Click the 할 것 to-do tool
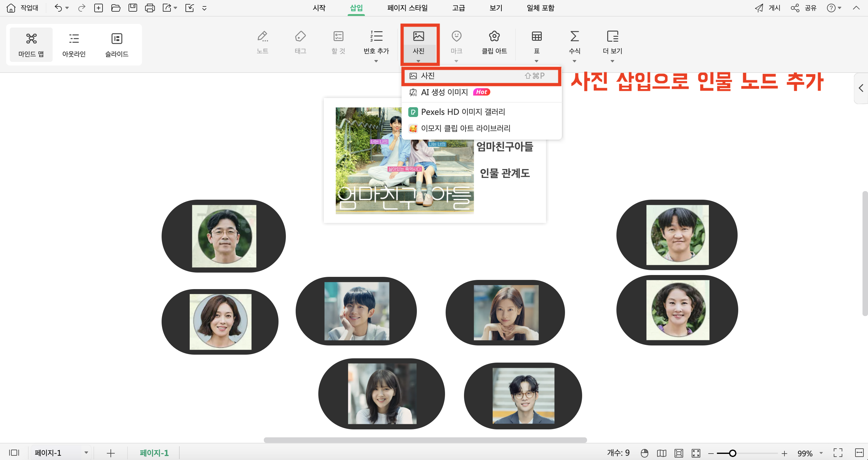Image resolution: width=868 pixels, height=460 pixels. pyautogui.click(x=338, y=42)
